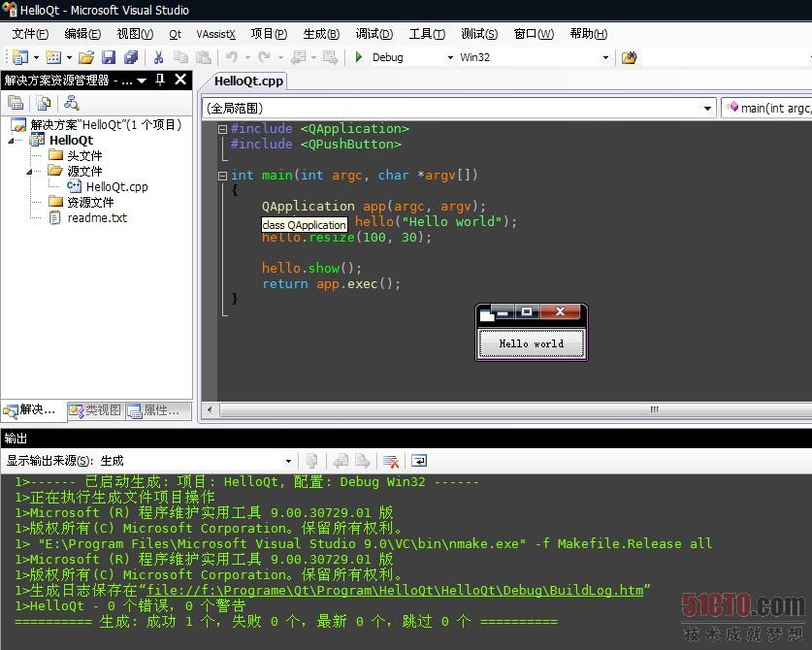Collapse the HelloQt project node
Viewport: 812px width, 650px height.
[12, 141]
